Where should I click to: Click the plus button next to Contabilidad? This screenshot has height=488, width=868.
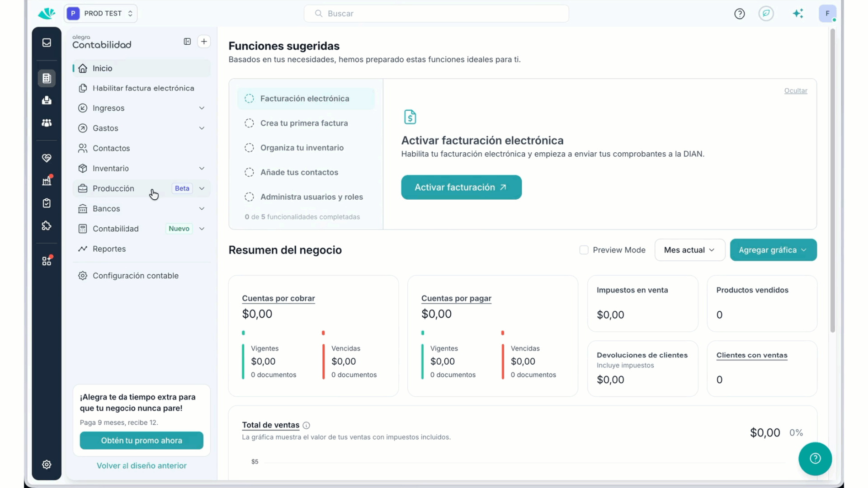point(204,42)
